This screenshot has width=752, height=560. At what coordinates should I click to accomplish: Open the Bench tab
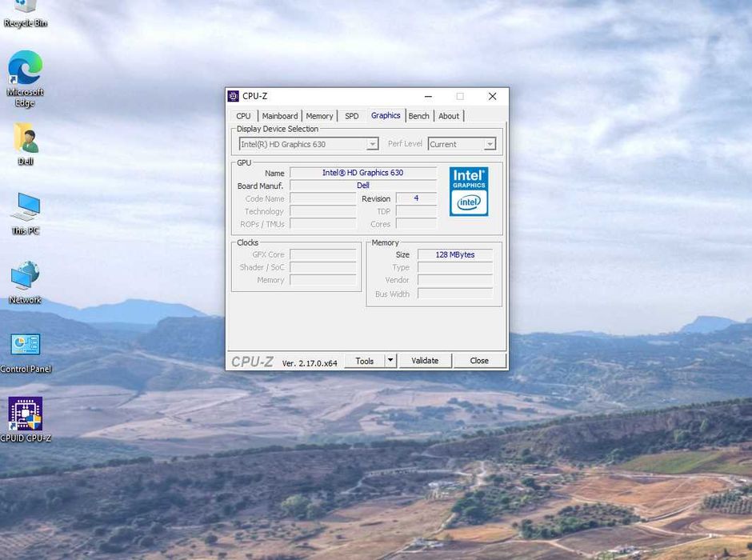418,116
